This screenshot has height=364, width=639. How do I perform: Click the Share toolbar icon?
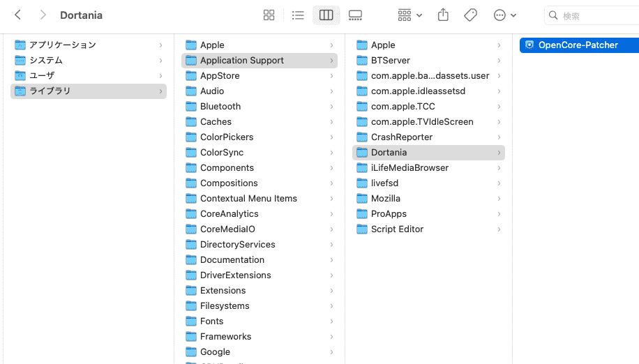click(x=443, y=15)
